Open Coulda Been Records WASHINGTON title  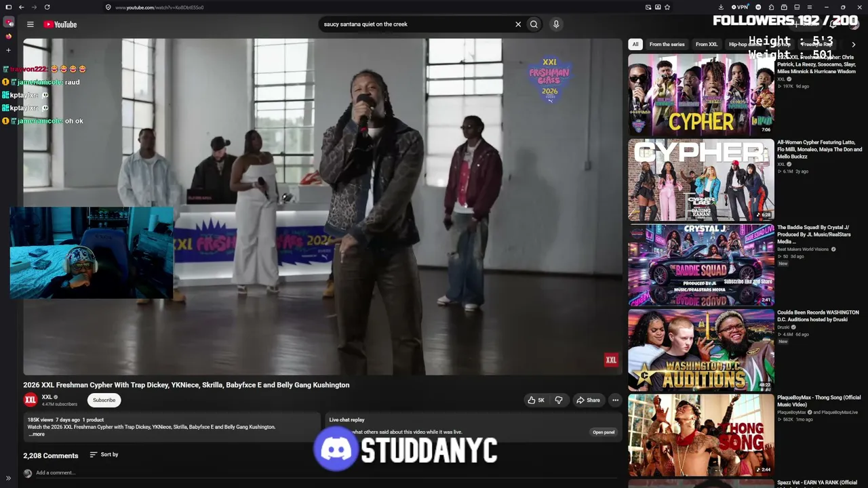pos(818,317)
